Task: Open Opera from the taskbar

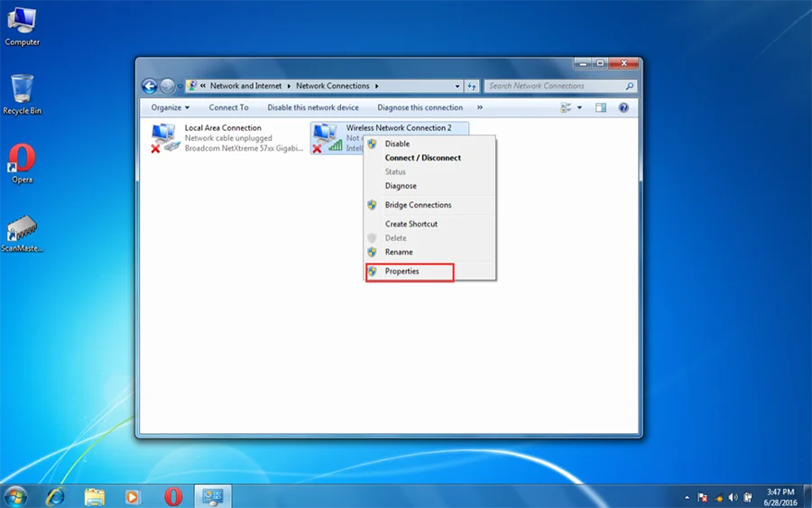Action: click(x=173, y=496)
